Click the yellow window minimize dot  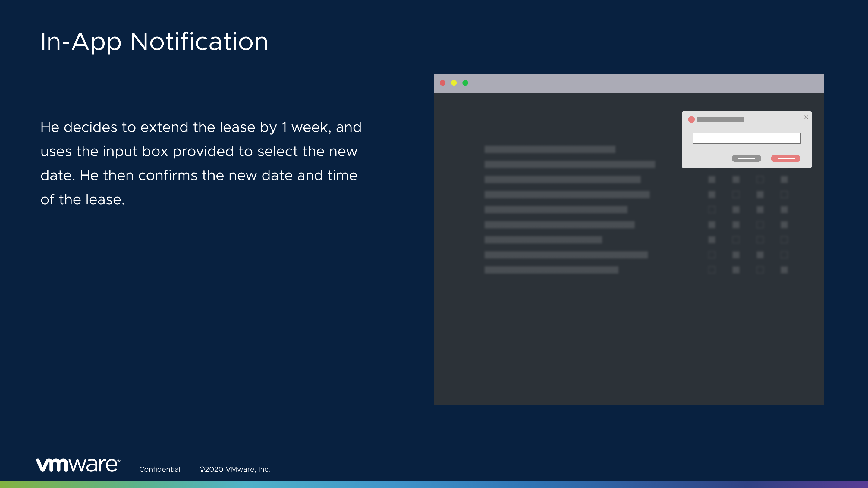coord(454,83)
